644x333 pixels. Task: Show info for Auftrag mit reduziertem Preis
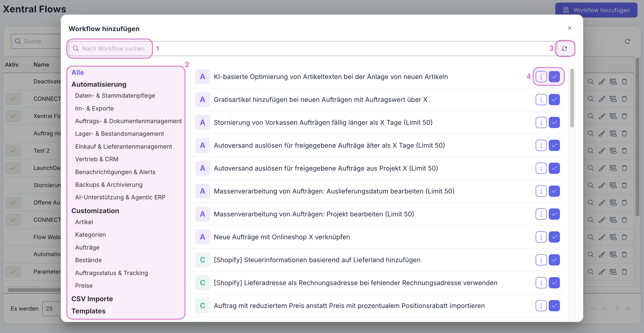[541, 305]
